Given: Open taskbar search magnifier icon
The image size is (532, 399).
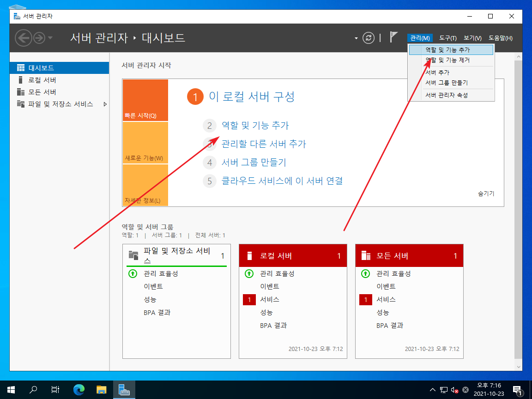Looking at the screenshot, I should 33,389.
